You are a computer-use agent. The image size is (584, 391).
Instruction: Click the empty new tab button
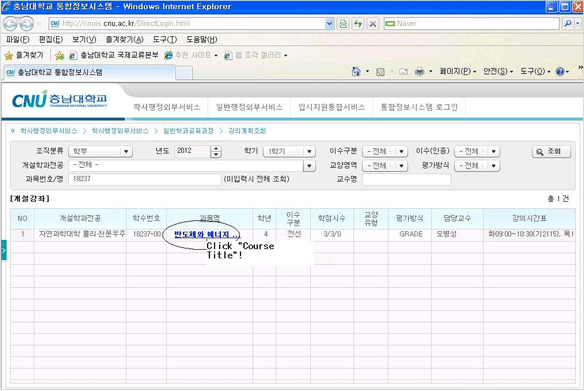click(x=184, y=73)
